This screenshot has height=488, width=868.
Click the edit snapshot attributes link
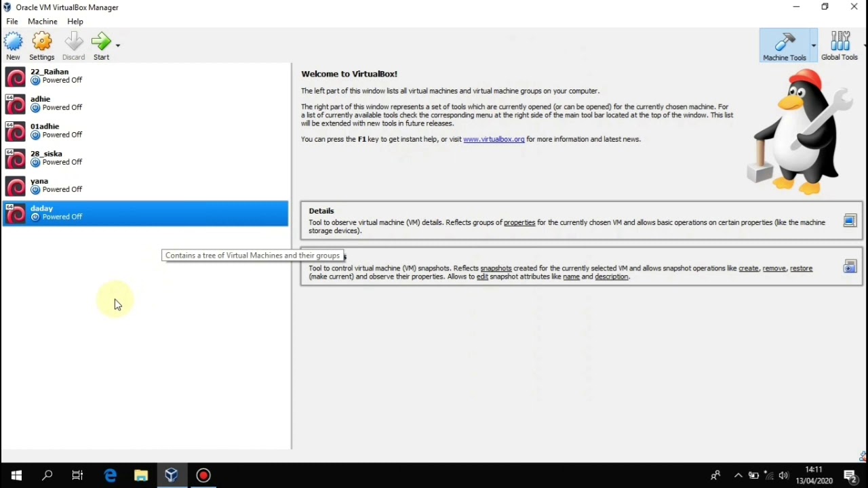click(482, 277)
